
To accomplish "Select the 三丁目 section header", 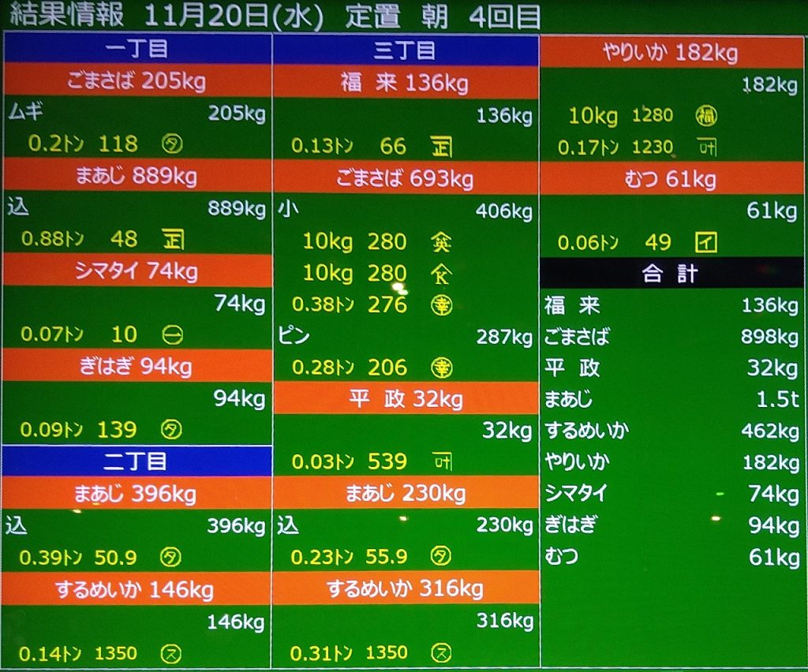I will click(x=406, y=50).
